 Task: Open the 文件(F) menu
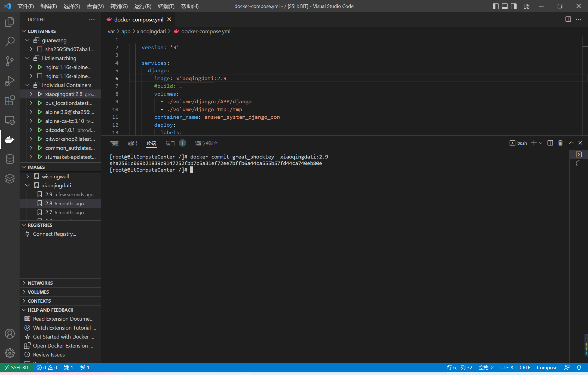click(26, 6)
